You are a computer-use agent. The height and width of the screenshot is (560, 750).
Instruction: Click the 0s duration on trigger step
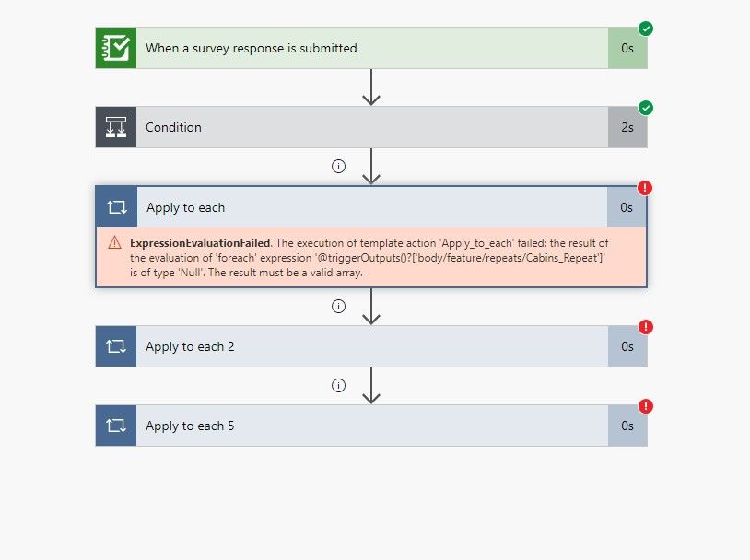click(627, 48)
